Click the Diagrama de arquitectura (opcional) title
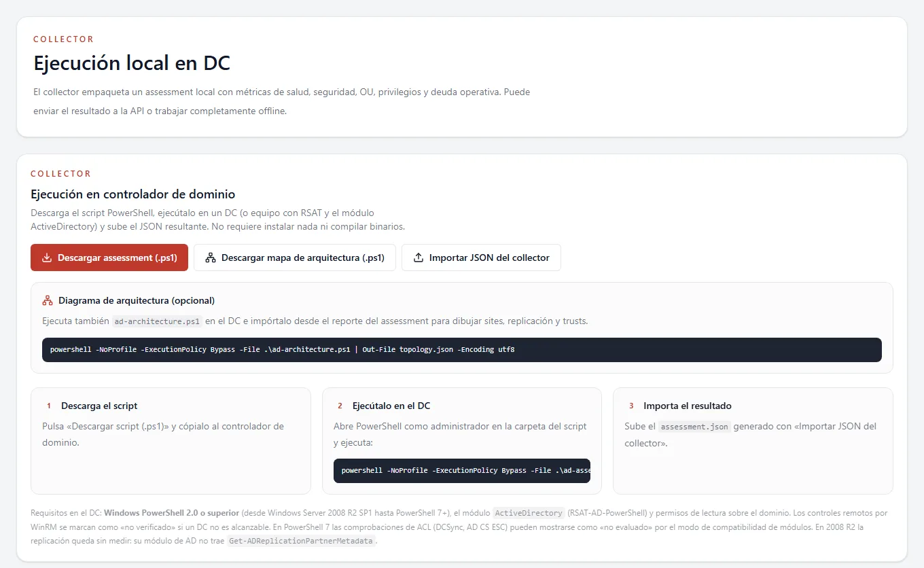The width and height of the screenshot is (924, 568). tap(137, 300)
